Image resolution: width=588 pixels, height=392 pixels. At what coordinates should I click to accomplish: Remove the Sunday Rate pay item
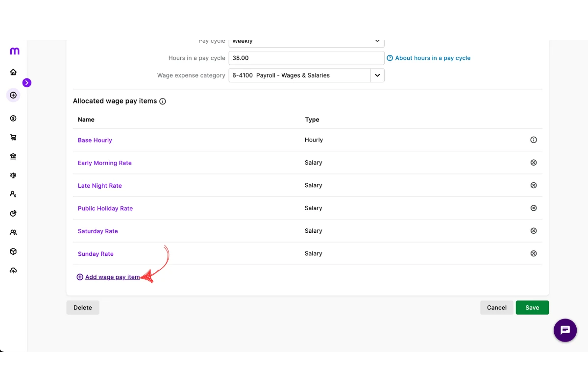pos(534,253)
